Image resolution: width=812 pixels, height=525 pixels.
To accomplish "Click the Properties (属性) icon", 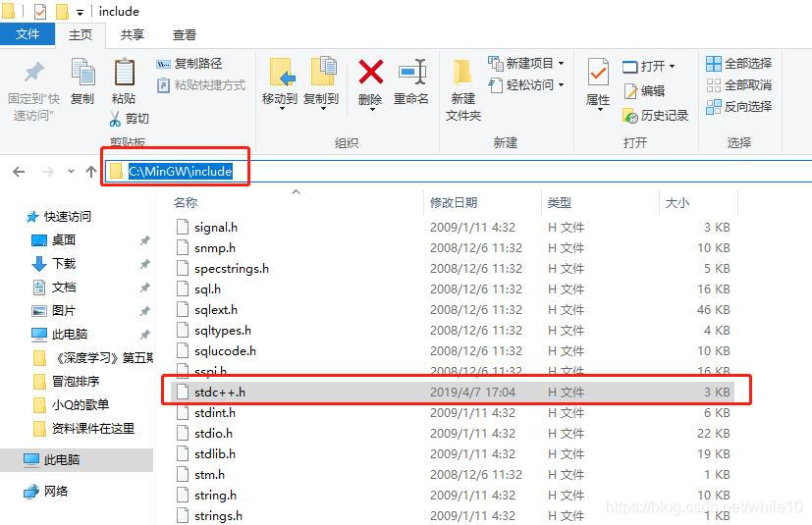I will pyautogui.click(x=598, y=72).
